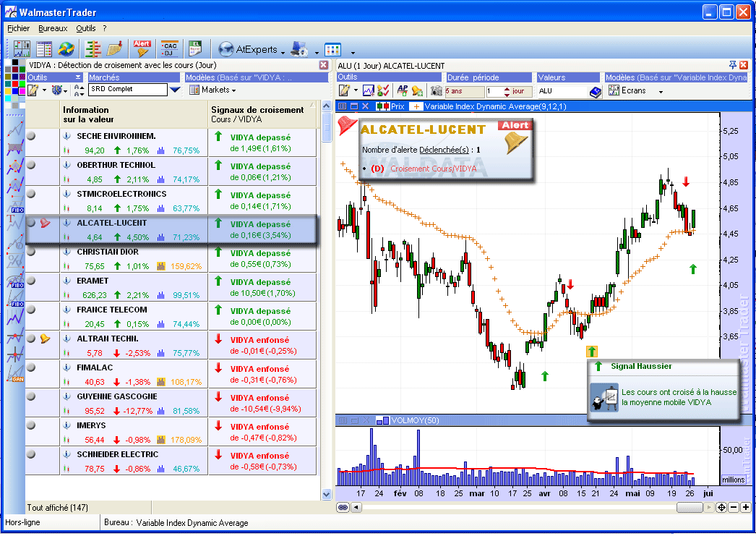Click the red alert bell on ALCATEL-LUCENT row

[46, 223]
